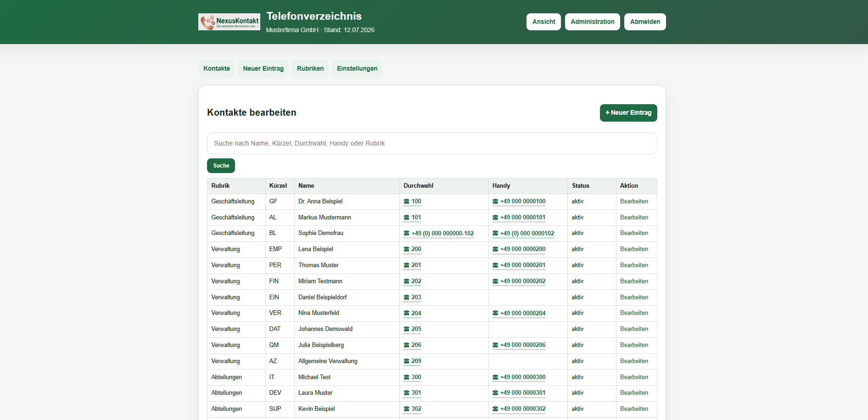Click phone icon beside mobile +49 000 0000201
Viewport: 868px width, 420px height.
(495, 265)
